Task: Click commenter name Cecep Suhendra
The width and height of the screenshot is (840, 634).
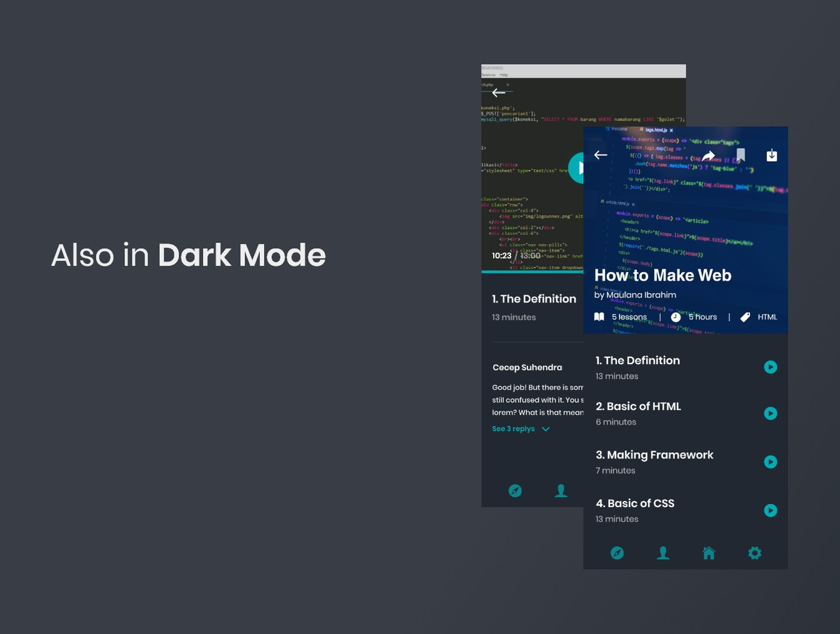Action: coord(527,367)
